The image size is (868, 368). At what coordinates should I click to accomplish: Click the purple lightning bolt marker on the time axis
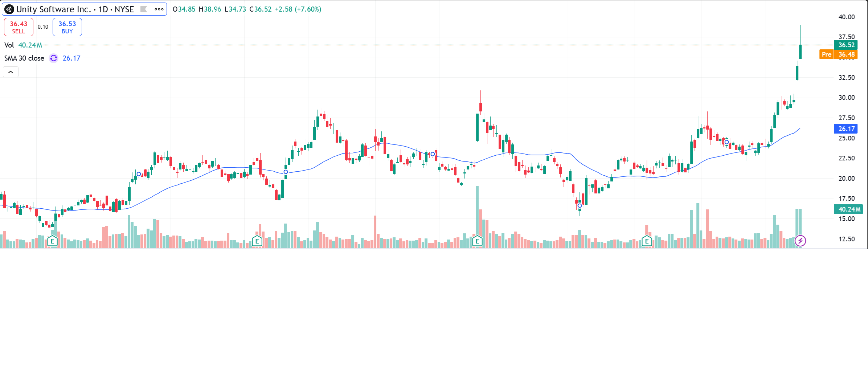coord(800,241)
